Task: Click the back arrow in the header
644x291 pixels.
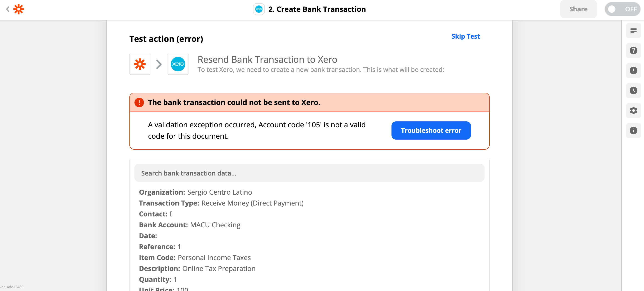Action: point(8,9)
